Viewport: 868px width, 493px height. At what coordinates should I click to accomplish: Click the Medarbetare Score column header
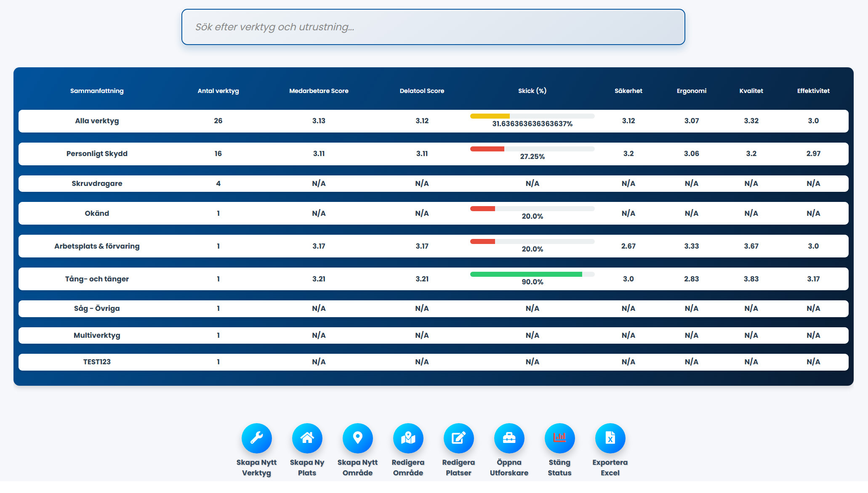pyautogui.click(x=319, y=91)
